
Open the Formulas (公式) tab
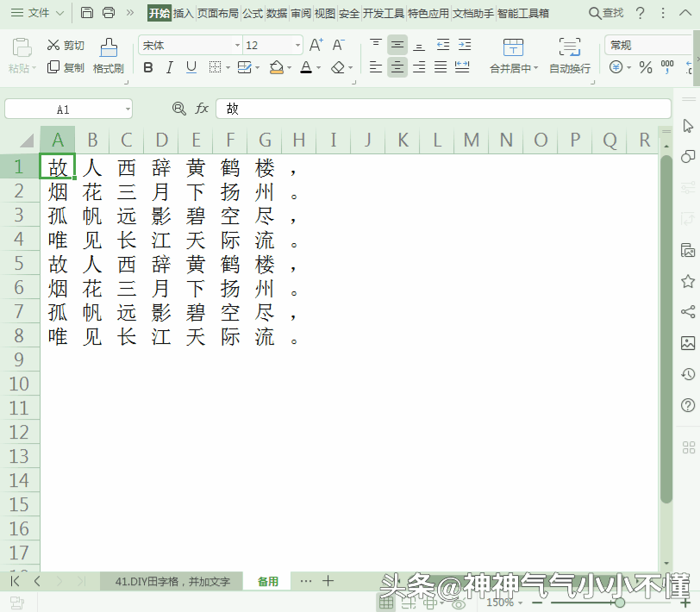pos(253,14)
